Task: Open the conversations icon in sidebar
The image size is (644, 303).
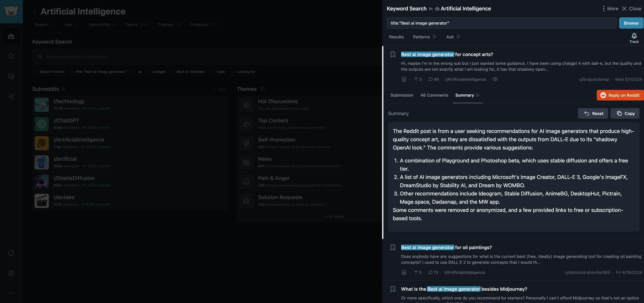Action: 11,76
